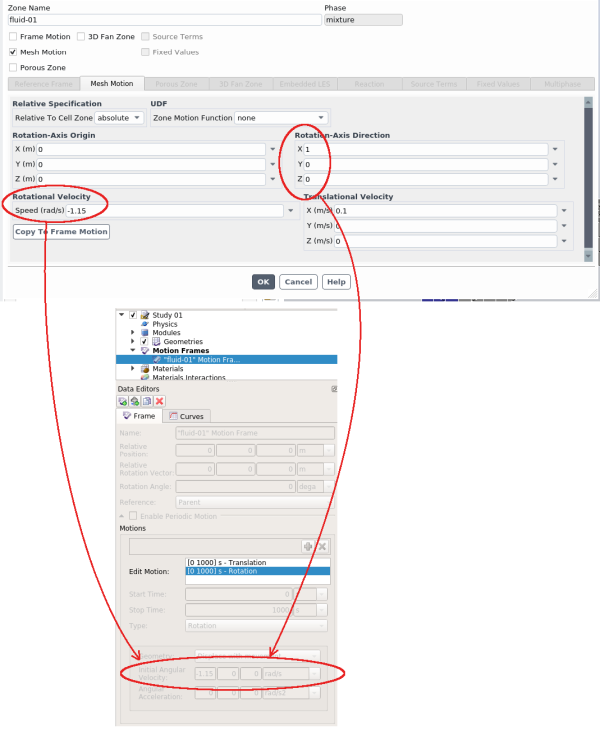Expand the Materials tree node

133,368
